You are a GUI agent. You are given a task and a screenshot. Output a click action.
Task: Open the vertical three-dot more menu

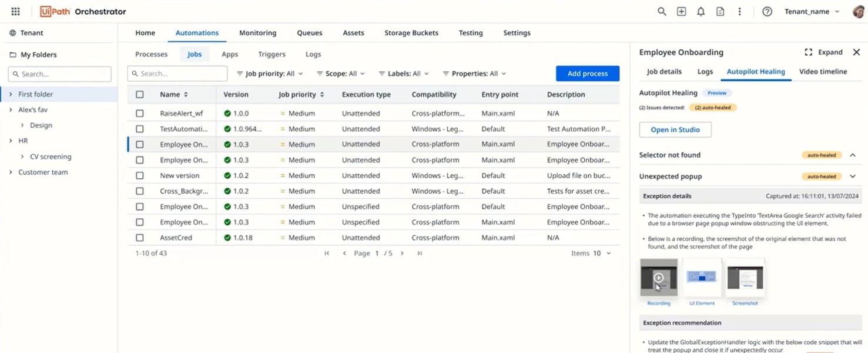point(739,11)
